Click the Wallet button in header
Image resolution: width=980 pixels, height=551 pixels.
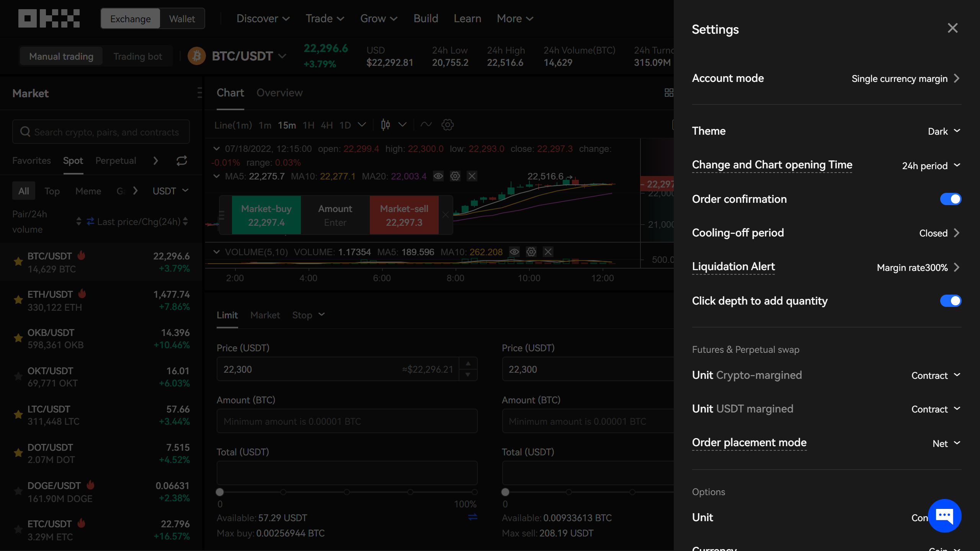click(x=182, y=18)
